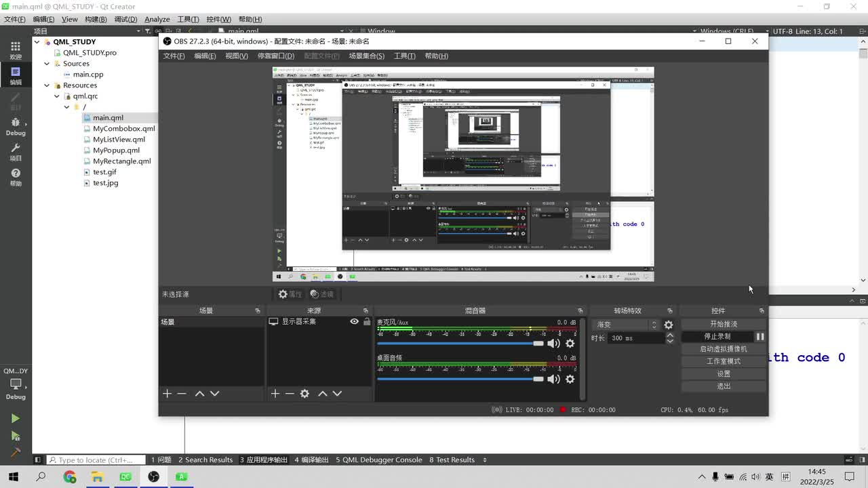The width and height of the screenshot is (868, 488).
Task: Switch to Edit (编辑) mode in Qt Creator
Action: [15, 75]
